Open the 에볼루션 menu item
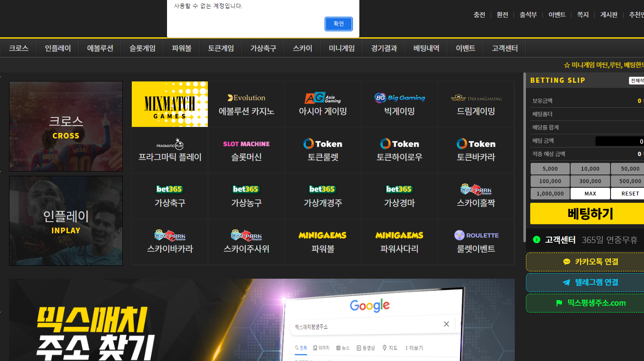The height and width of the screenshot is (361, 644). click(x=100, y=48)
